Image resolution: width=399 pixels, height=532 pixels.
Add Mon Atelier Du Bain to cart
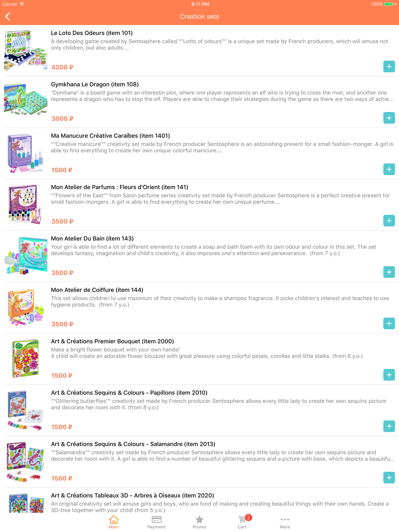[x=389, y=272]
